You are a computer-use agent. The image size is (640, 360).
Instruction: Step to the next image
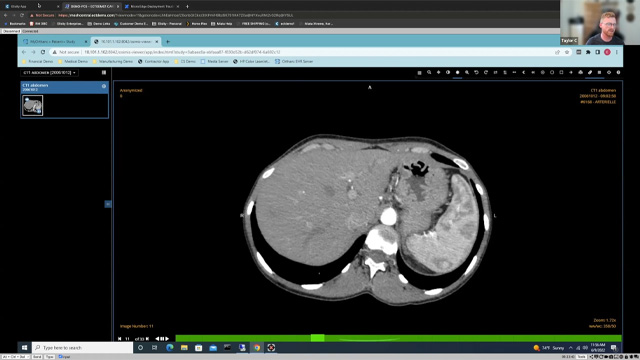click(x=167, y=339)
